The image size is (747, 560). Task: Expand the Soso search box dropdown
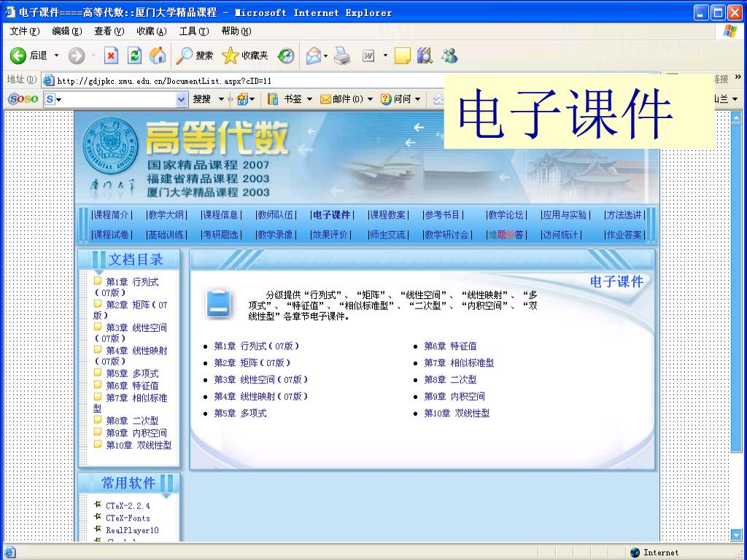181,99
